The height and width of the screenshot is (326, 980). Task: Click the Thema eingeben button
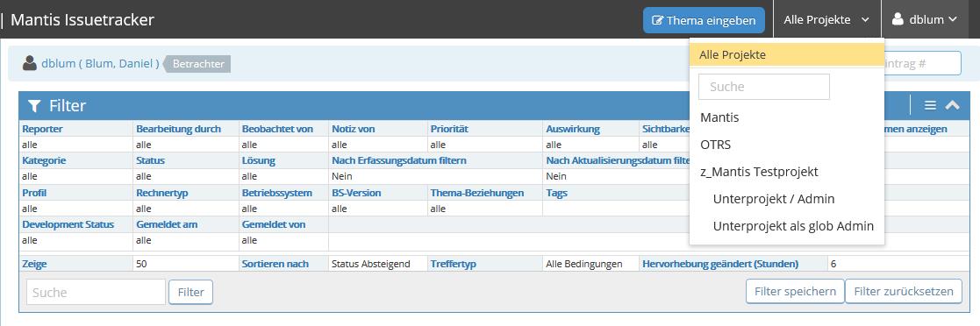pyautogui.click(x=704, y=20)
